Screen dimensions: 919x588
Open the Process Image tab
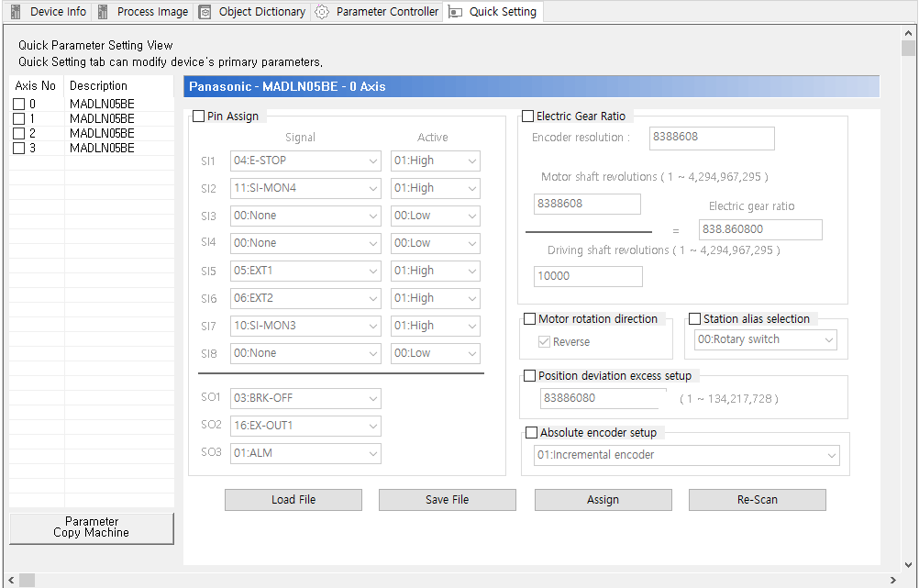[x=143, y=12]
